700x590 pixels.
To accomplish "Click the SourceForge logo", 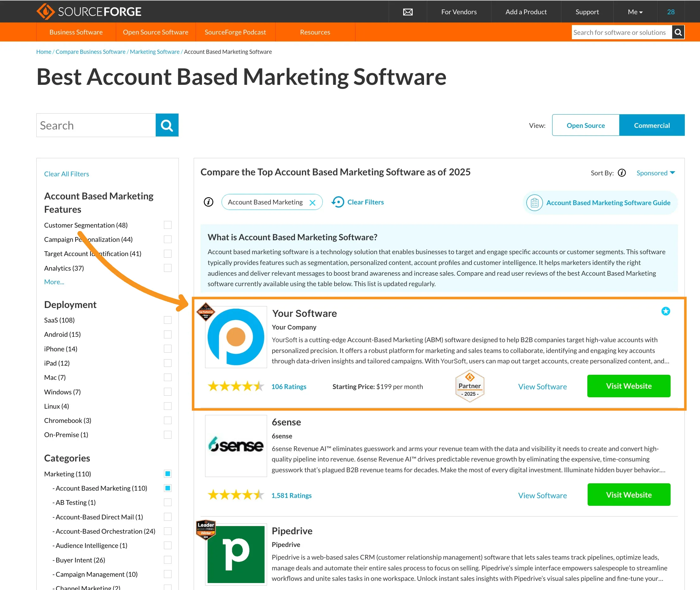I will pos(89,12).
